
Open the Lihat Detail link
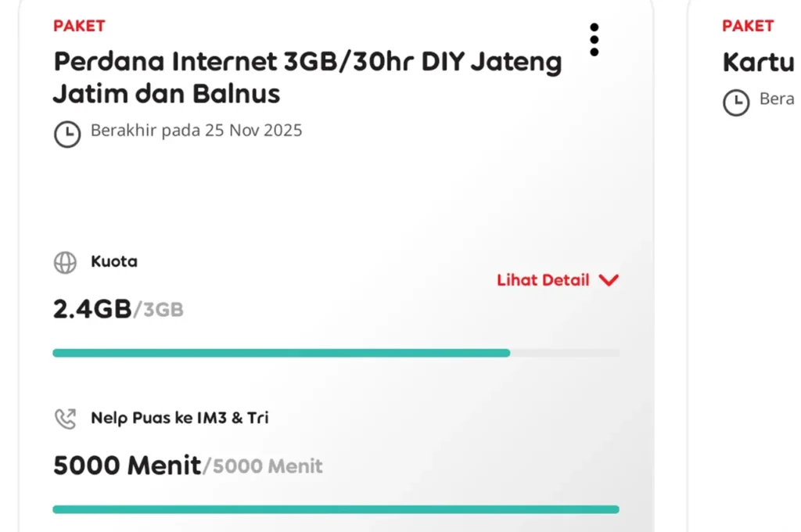point(543,280)
